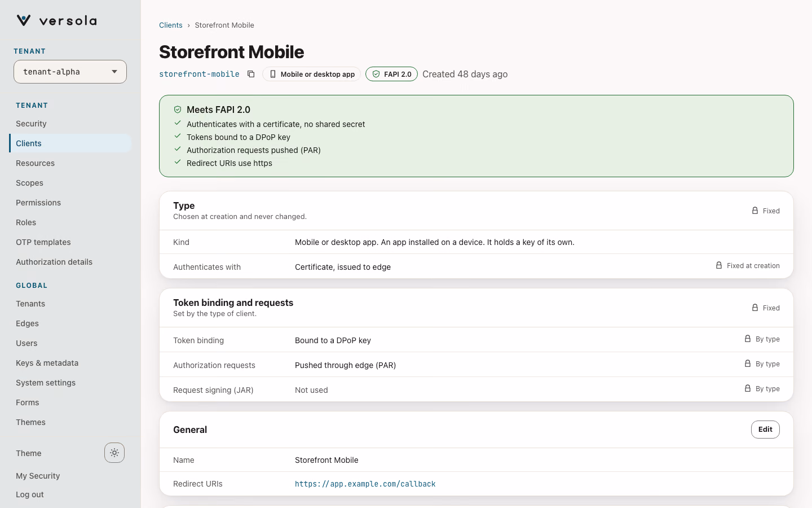The width and height of the screenshot is (812, 508).
Task: Open My Security page
Action: (38, 476)
